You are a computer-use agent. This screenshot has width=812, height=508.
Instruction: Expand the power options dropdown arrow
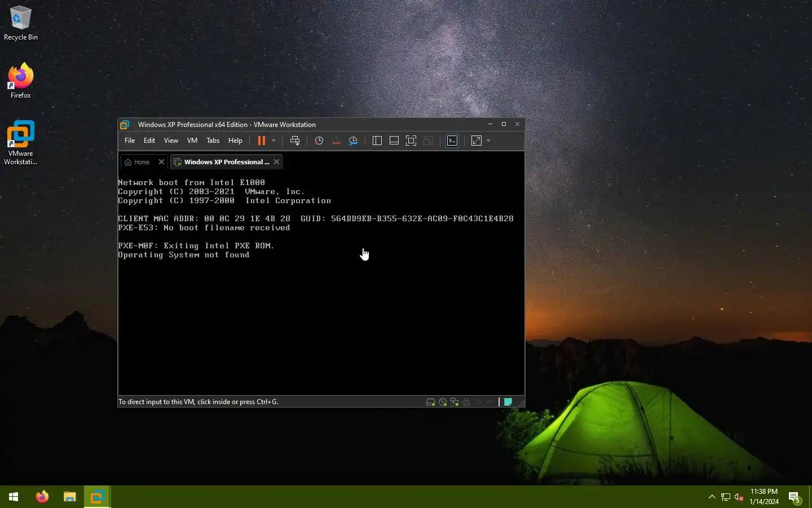pyautogui.click(x=273, y=141)
